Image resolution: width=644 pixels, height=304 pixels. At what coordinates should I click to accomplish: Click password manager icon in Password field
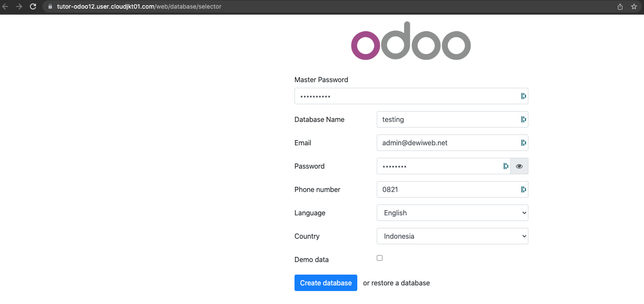pos(505,166)
